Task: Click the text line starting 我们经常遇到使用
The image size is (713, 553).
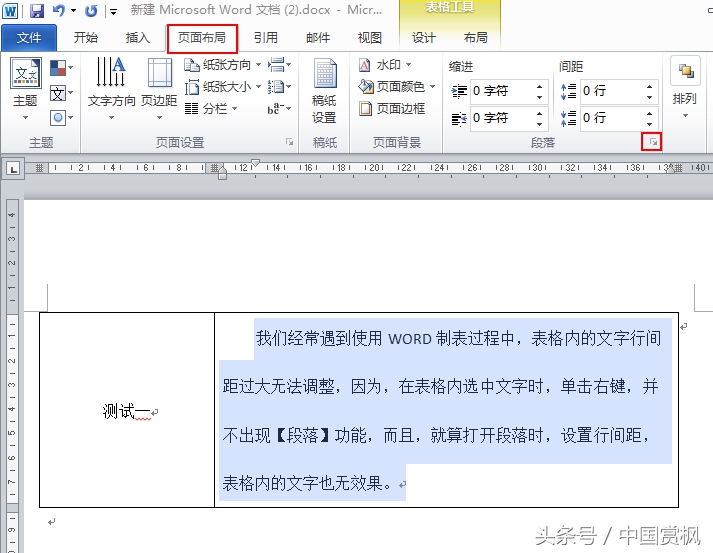Action: click(458, 338)
